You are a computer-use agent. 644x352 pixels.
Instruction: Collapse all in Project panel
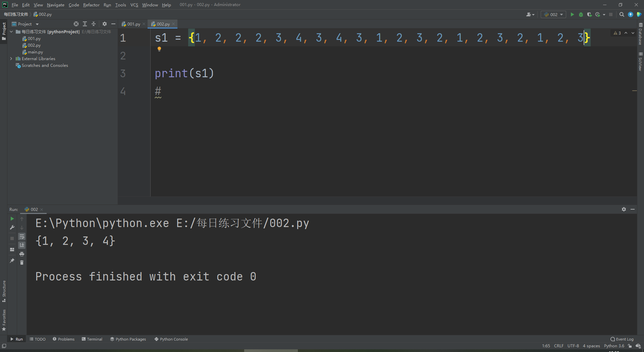[94, 24]
